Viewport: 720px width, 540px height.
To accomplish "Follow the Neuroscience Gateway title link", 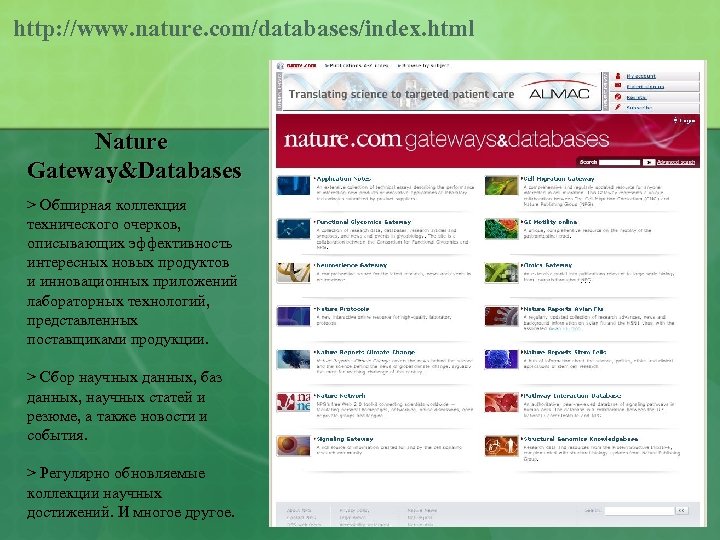I will [352, 265].
